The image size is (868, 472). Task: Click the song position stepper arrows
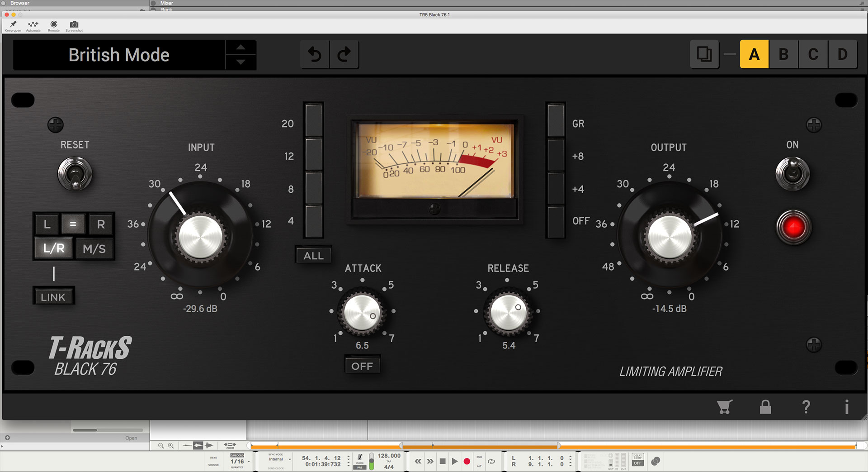349,461
